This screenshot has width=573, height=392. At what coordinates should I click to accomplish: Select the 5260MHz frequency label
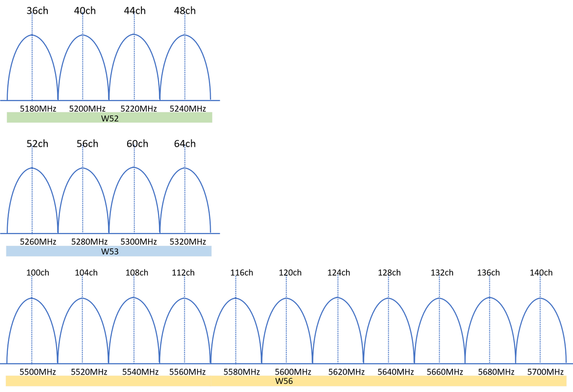pos(38,241)
